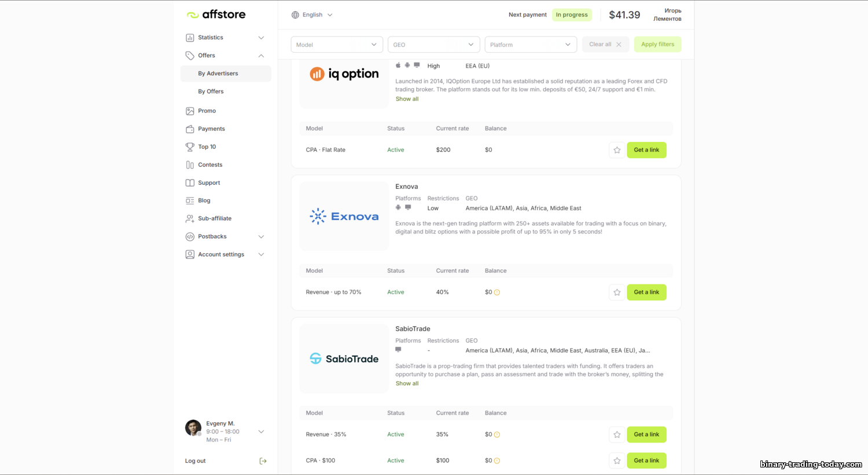Favorite the IQ Option CPA Flat Rate offer
The height and width of the screenshot is (475, 868).
pyautogui.click(x=617, y=150)
